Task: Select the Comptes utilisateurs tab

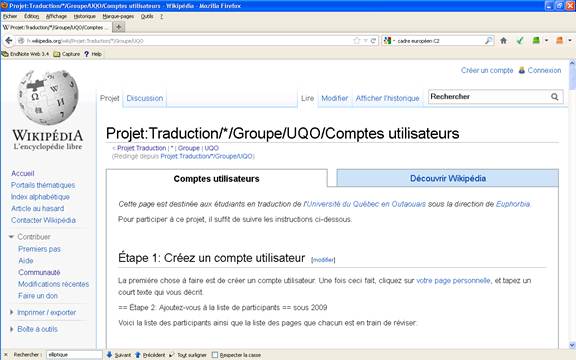Action: (216, 179)
